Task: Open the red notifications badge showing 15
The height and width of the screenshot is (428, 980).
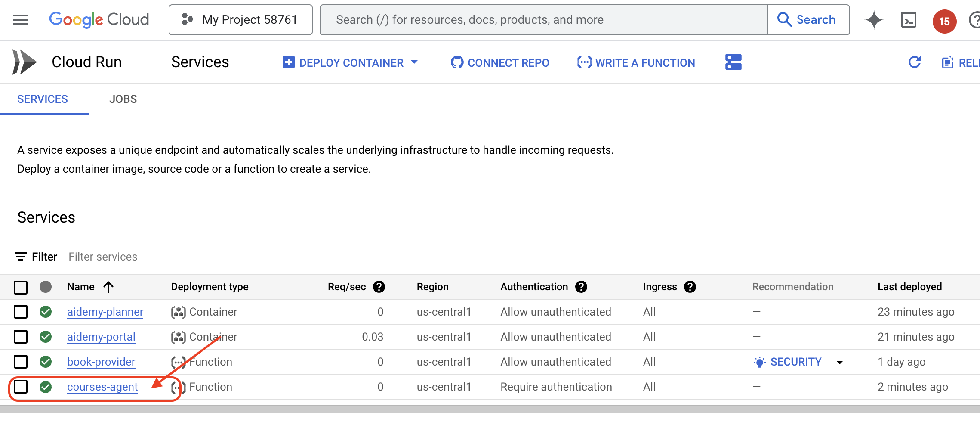Action: [x=944, y=21]
